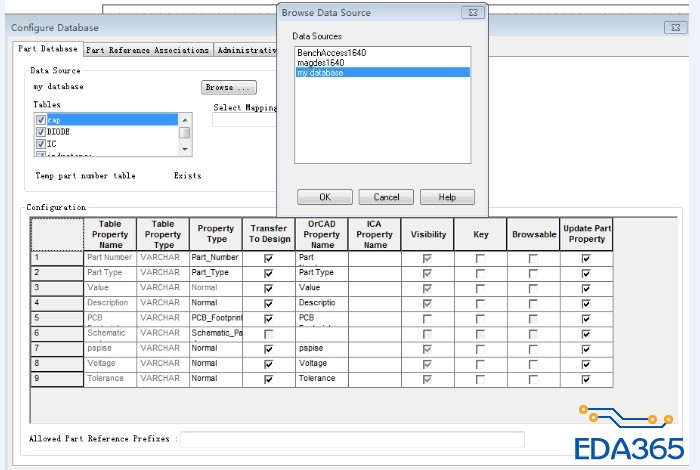Toggle Transfer To Design for Part Number row
Viewport: 700px width, 470px height.
268,258
